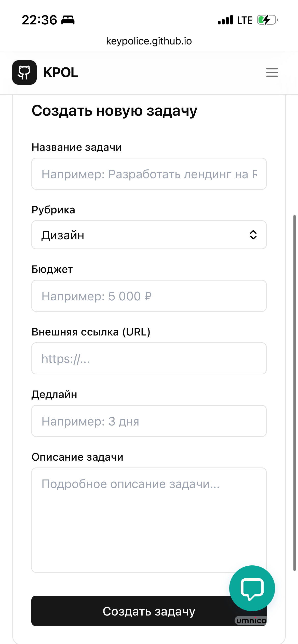Click the Бюджет amount field
Image resolution: width=298 pixels, height=644 pixels.
(149, 296)
